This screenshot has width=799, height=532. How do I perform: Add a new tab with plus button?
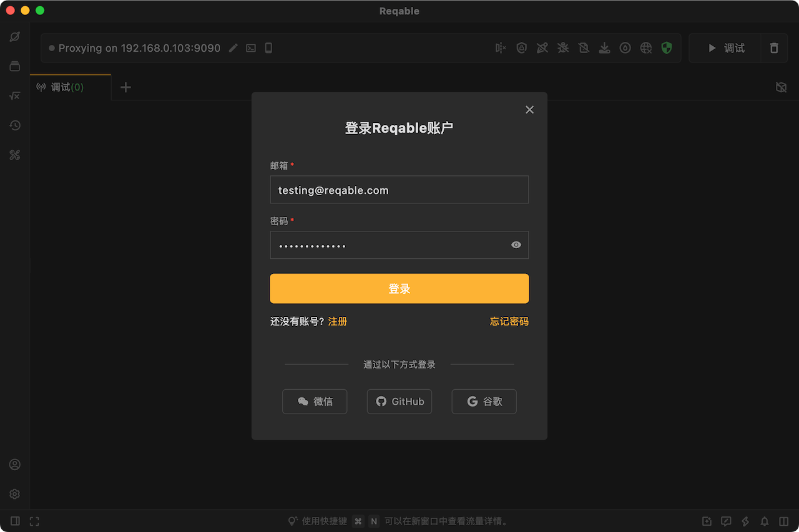(125, 87)
